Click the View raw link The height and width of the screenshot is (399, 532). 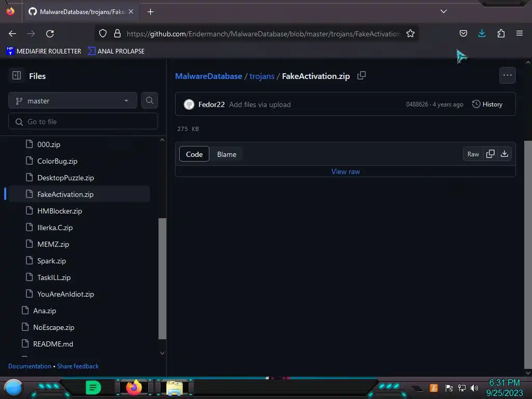click(x=345, y=171)
